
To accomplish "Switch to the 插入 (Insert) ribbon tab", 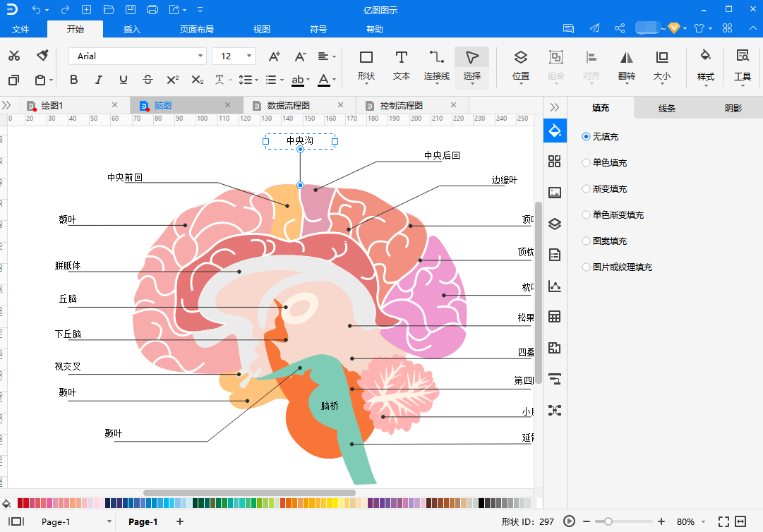I will coord(131,29).
